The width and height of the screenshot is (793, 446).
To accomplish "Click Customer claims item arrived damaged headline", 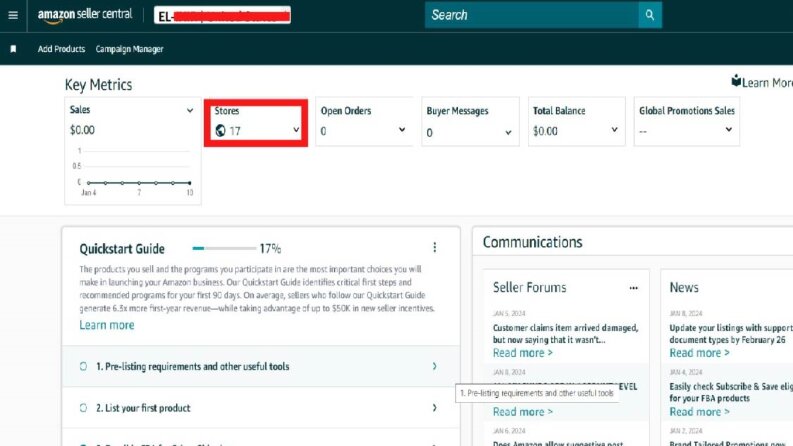I will click(x=565, y=334).
